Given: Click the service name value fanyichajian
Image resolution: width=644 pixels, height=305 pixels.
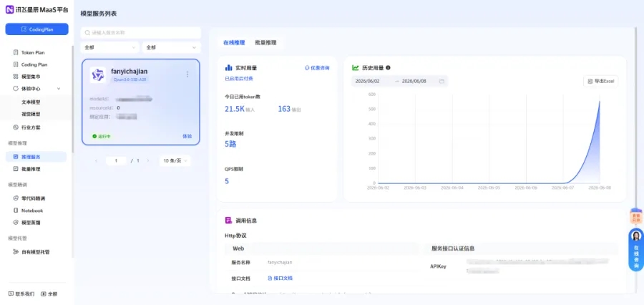Looking at the screenshot, I should click(280, 262).
